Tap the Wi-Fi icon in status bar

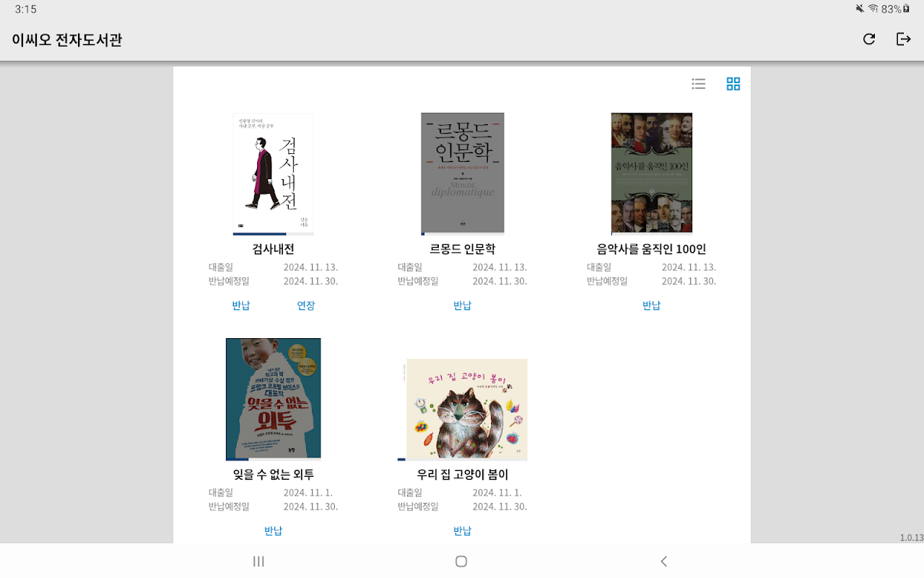(873, 9)
